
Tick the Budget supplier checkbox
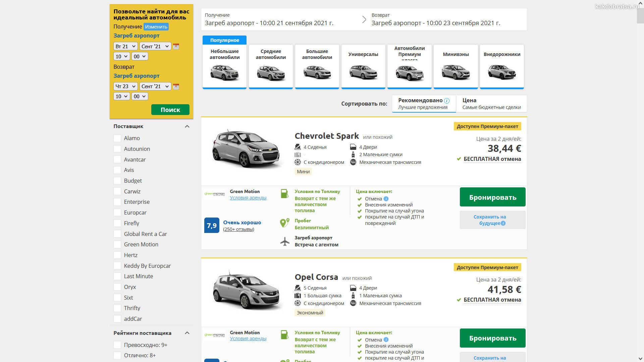(x=117, y=181)
